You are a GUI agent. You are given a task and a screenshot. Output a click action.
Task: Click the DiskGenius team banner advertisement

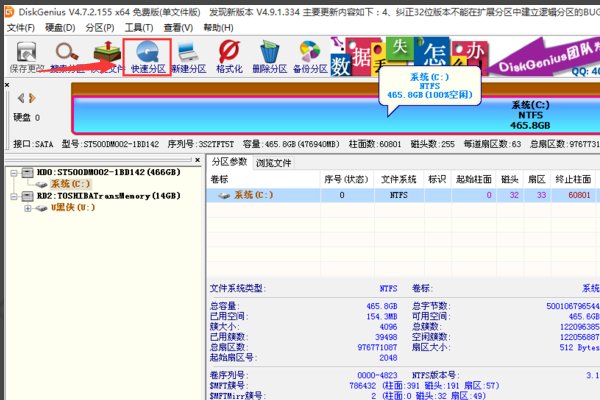[545, 57]
